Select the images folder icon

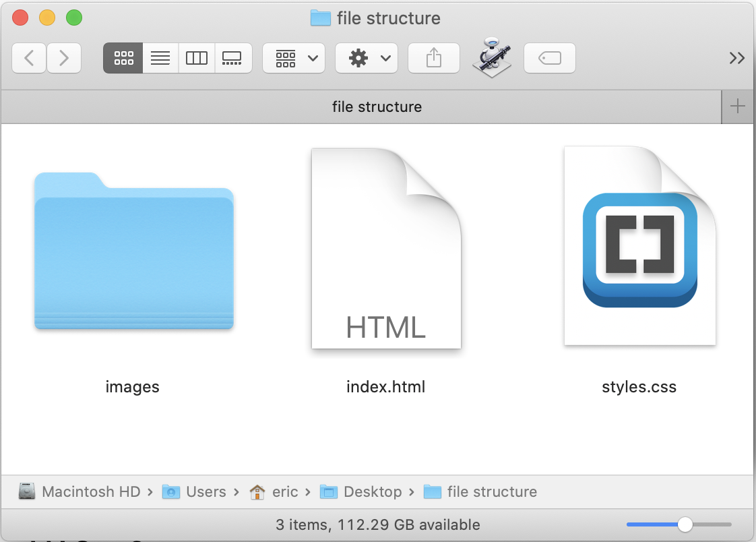point(134,251)
